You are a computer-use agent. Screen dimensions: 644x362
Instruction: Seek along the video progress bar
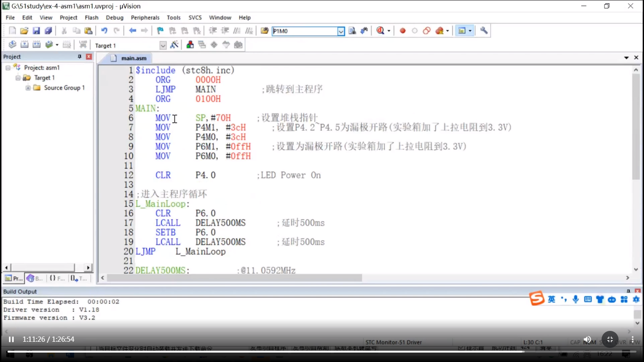(322, 352)
